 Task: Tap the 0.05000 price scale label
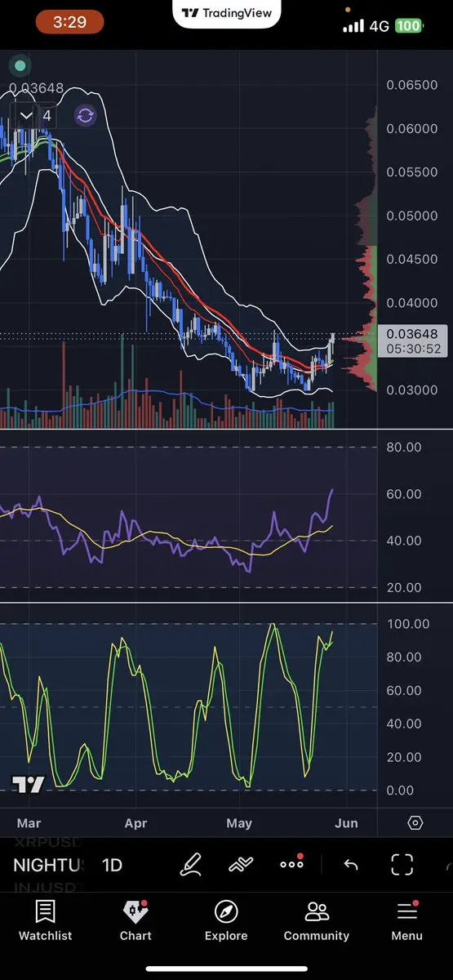tap(411, 216)
